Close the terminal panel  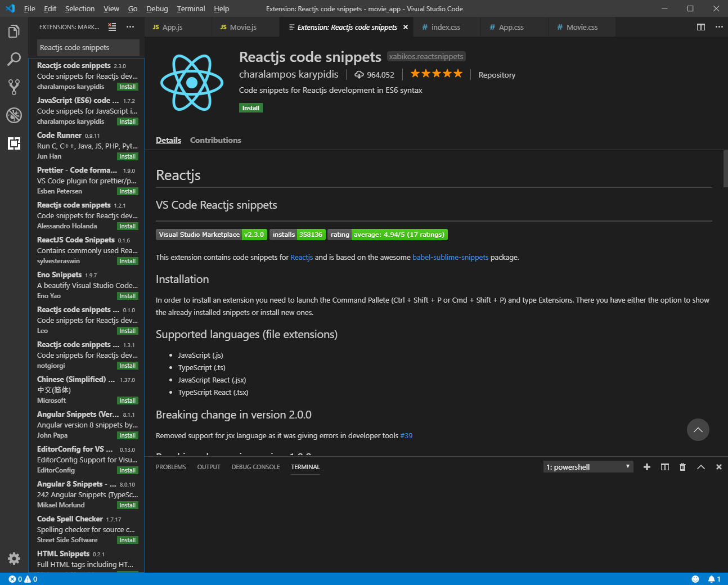718,467
